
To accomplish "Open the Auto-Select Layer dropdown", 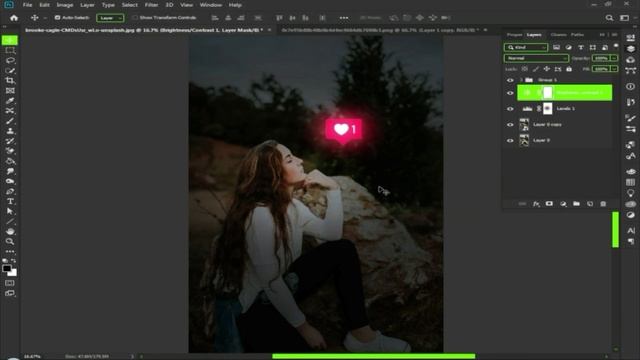I will tap(110, 18).
